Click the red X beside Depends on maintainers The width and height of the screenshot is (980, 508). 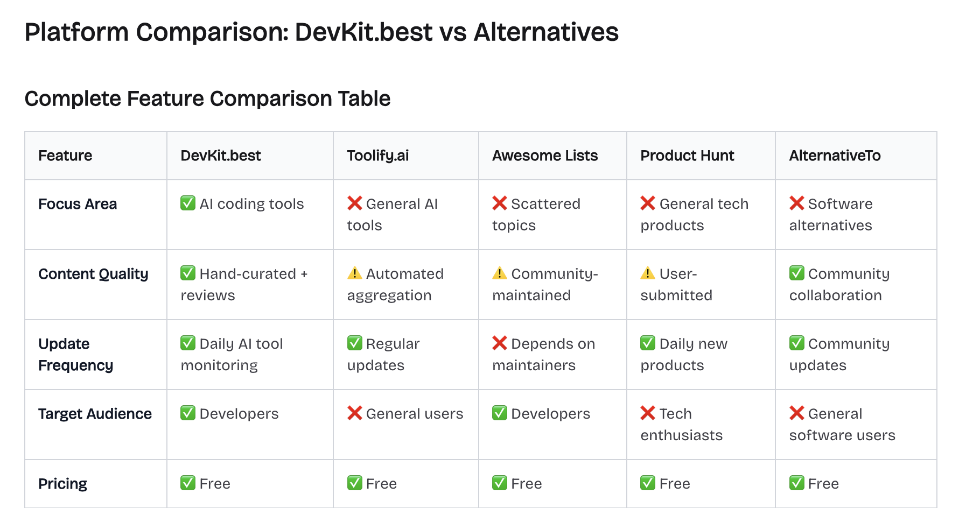(500, 343)
